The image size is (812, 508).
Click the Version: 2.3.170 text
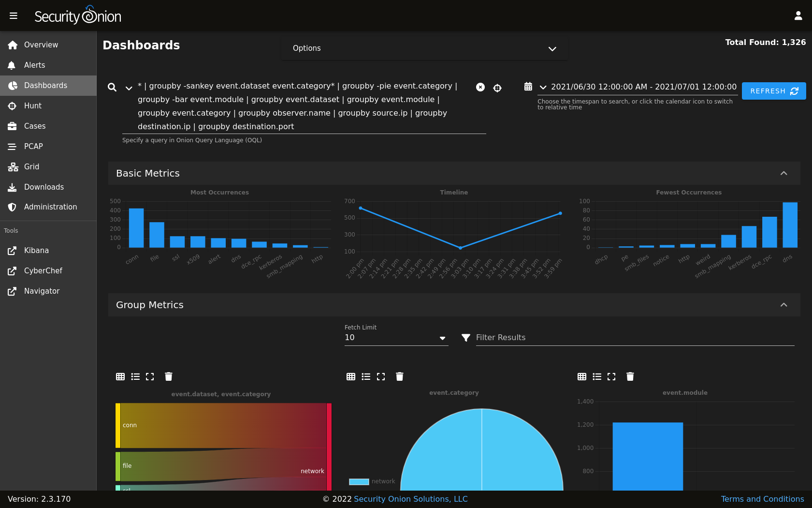(x=39, y=499)
